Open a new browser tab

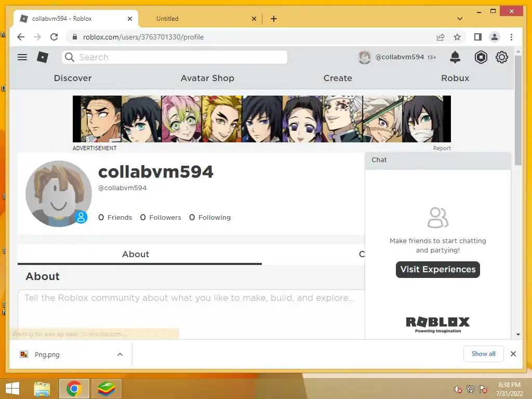(274, 19)
